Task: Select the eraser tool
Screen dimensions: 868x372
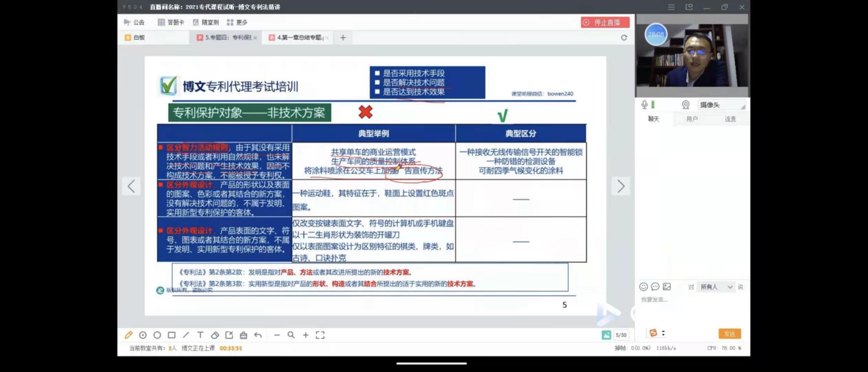Action: (215, 335)
